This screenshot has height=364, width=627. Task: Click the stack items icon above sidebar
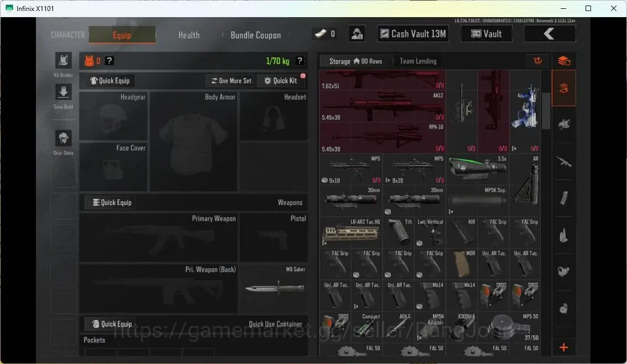click(564, 61)
